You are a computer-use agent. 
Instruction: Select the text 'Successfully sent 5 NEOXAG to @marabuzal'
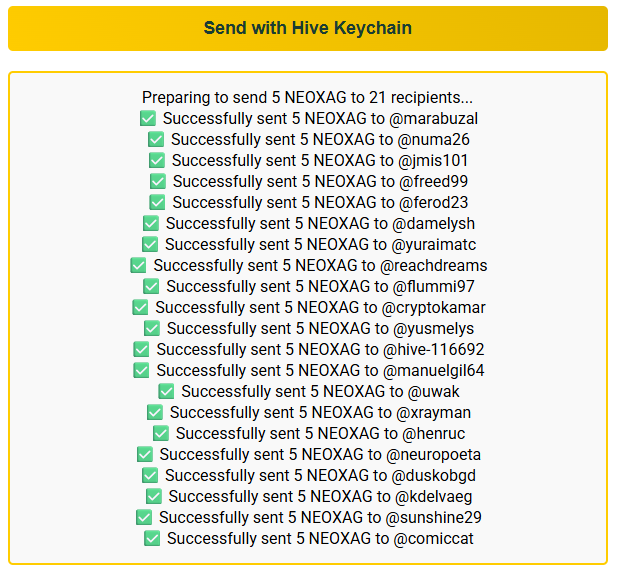click(320, 118)
